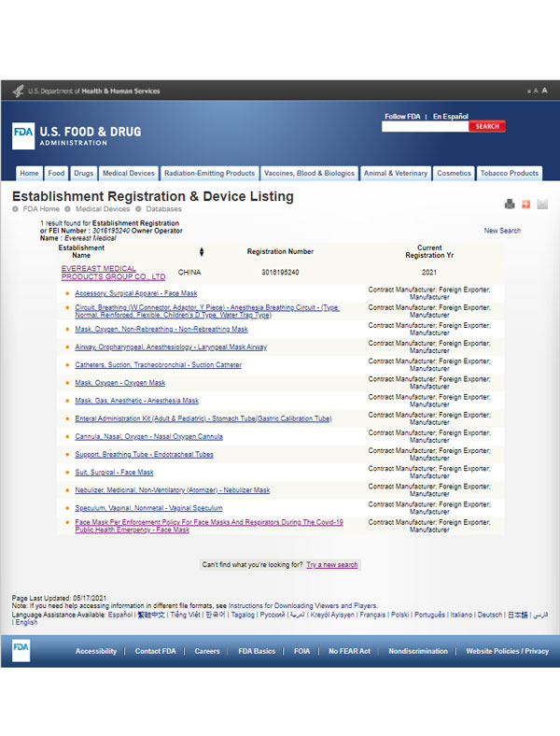Select Tagalog language assistance
The height and width of the screenshot is (736, 560).
click(x=243, y=615)
